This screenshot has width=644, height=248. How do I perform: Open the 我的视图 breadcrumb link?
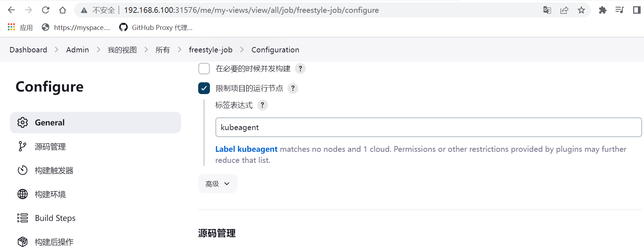[122, 50]
